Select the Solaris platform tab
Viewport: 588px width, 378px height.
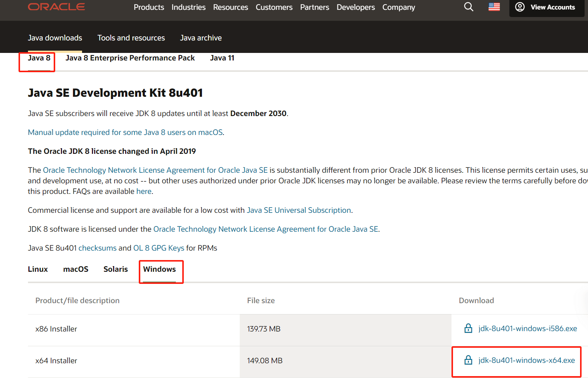coord(116,269)
